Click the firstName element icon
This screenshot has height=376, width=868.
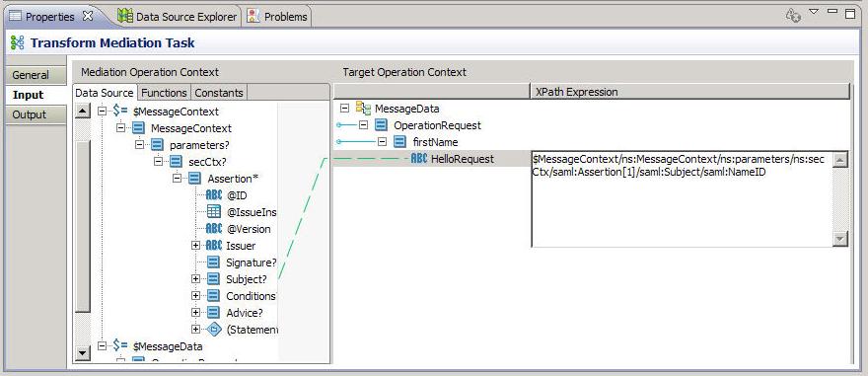click(399, 142)
